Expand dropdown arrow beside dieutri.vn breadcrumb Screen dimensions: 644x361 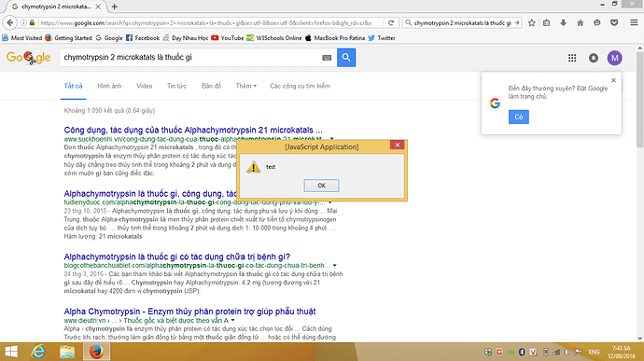(233, 320)
